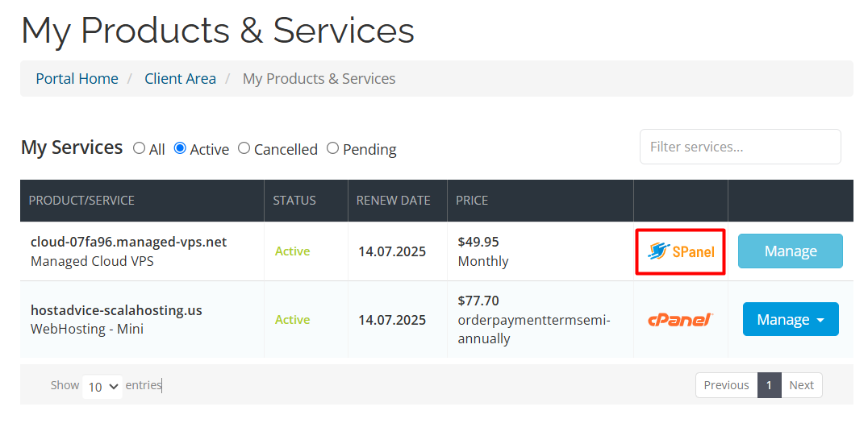
Task: Select the Pending services radio button
Action: click(332, 148)
